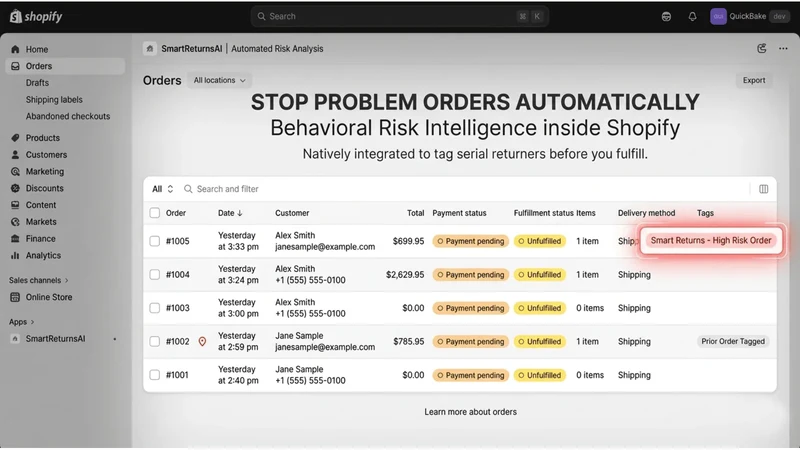
Task: Go to Drafts in the sidebar
Action: pyautogui.click(x=37, y=83)
